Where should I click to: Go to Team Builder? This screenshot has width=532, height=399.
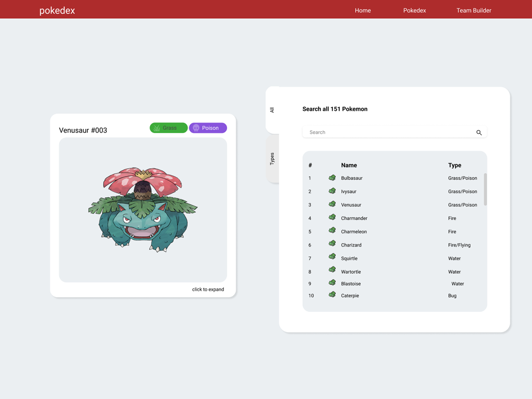pyautogui.click(x=474, y=10)
